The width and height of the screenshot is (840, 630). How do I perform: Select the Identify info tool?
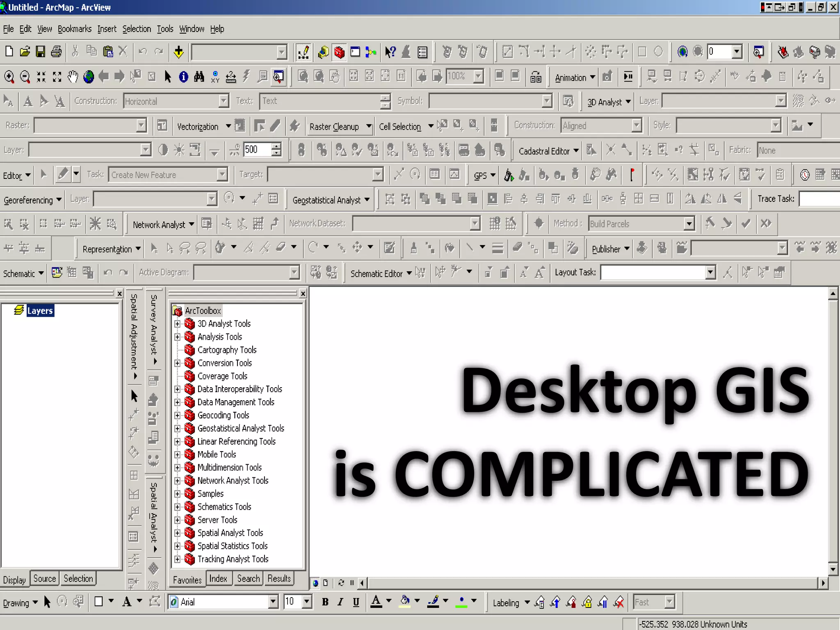[x=183, y=77]
